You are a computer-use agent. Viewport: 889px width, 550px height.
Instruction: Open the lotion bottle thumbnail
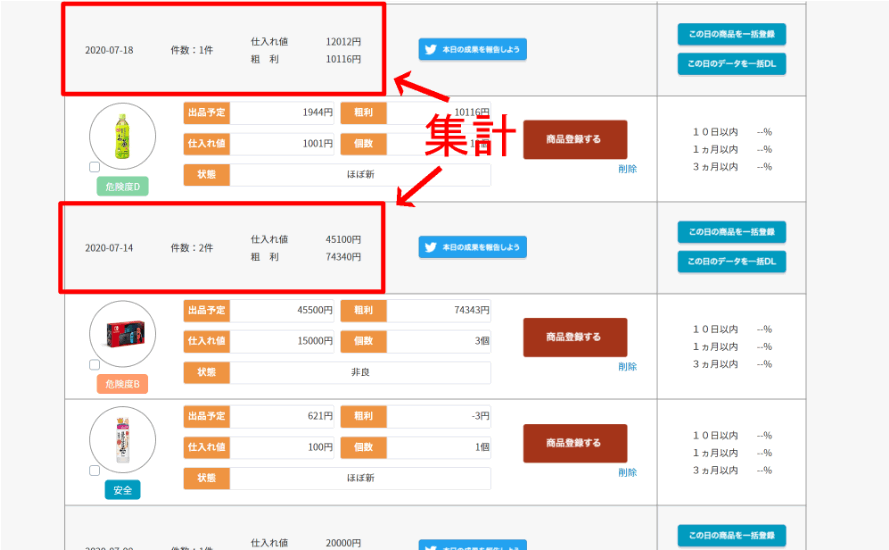point(122,440)
